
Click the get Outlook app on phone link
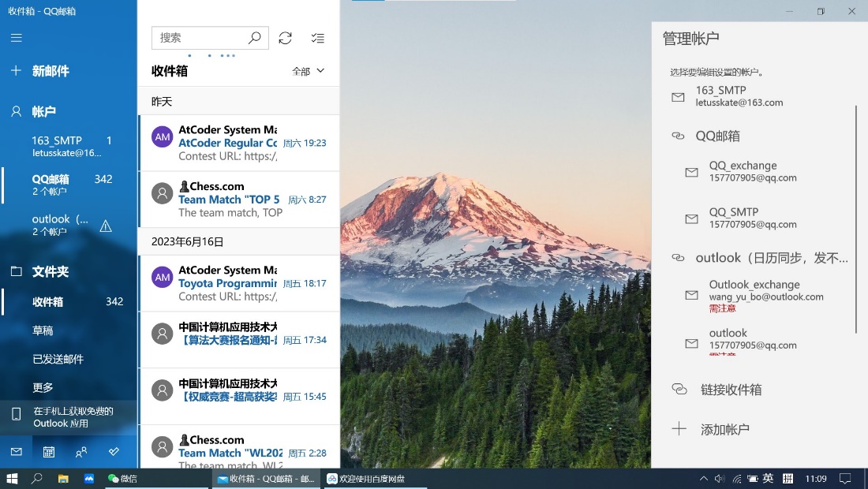(x=69, y=417)
